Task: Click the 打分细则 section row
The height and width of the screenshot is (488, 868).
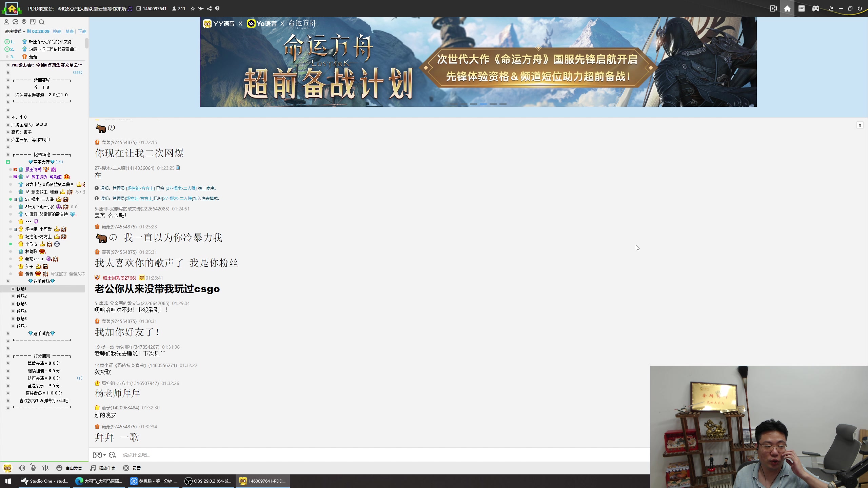Action: pyautogui.click(x=42, y=356)
